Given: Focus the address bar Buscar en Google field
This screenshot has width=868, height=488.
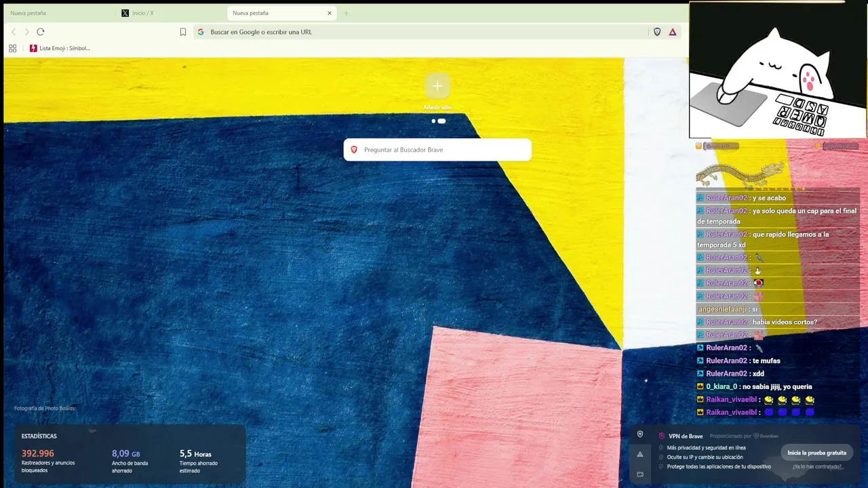Looking at the screenshot, I should 420,32.
